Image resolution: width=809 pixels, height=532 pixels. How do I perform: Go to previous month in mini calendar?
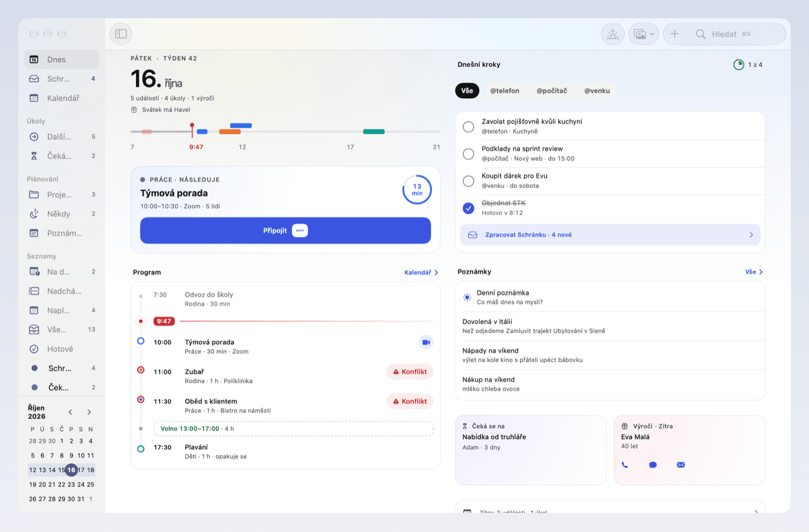[70, 412]
